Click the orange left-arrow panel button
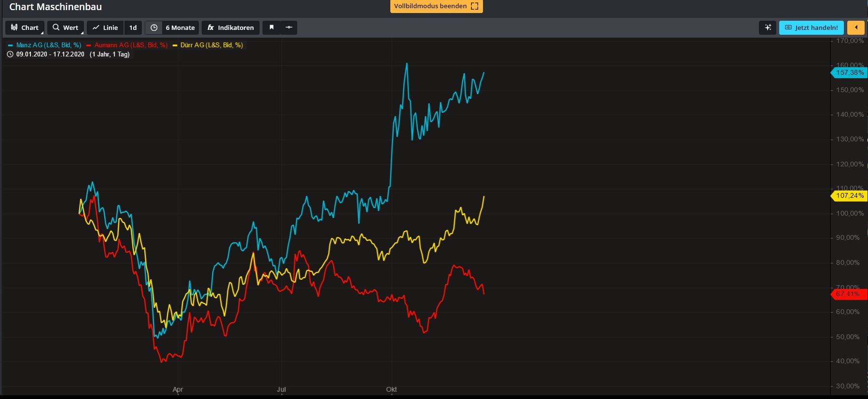868x399 pixels. point(856,28)
